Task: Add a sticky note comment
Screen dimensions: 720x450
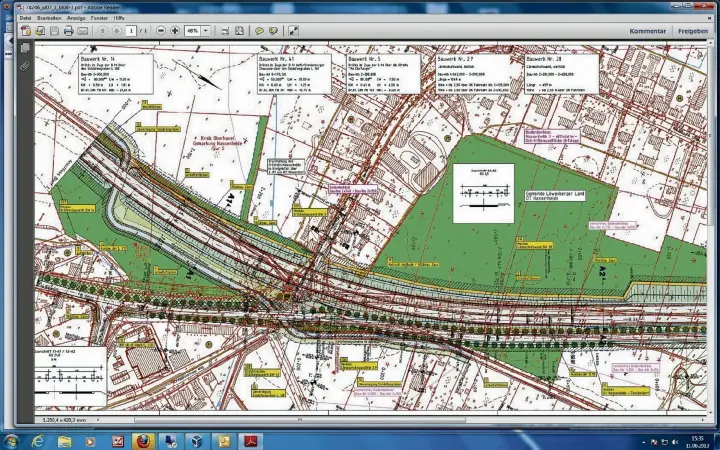Action: (258, 31)
